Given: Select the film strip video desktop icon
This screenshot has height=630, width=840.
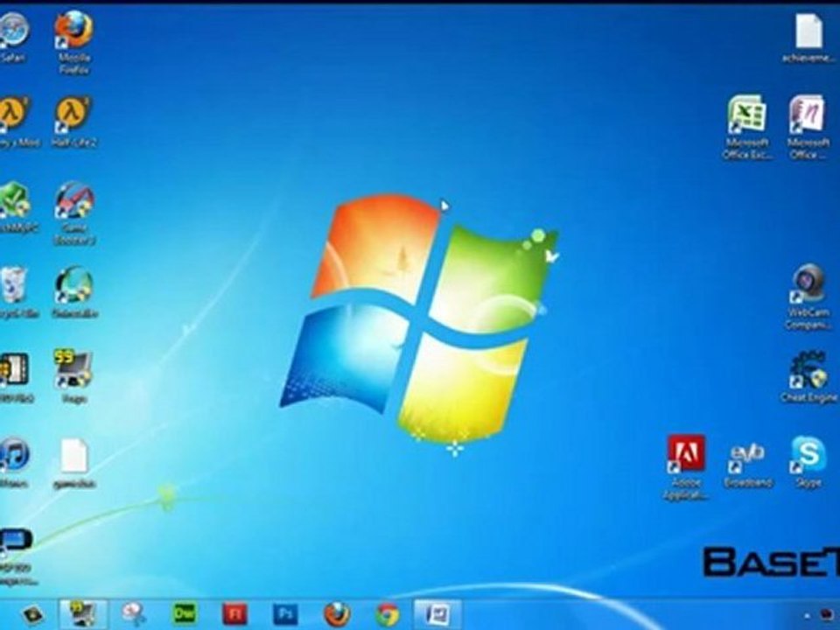Looking at the screenshot, I should tap(16, 377).
